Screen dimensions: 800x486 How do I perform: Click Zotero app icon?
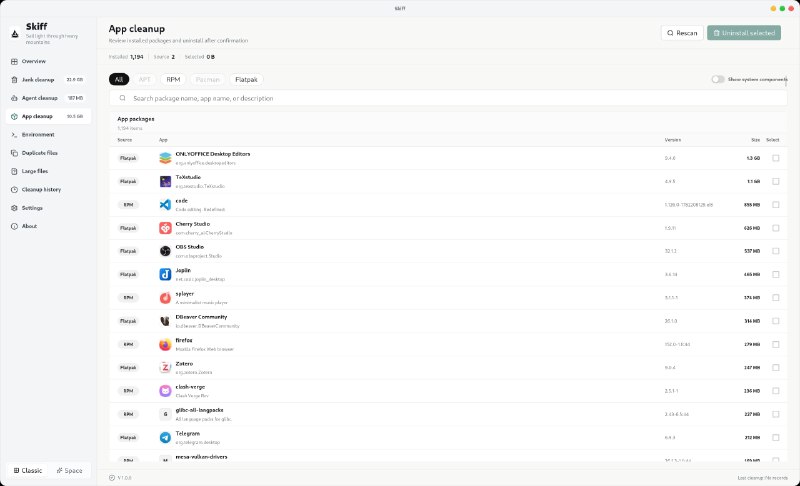point(165,368)
